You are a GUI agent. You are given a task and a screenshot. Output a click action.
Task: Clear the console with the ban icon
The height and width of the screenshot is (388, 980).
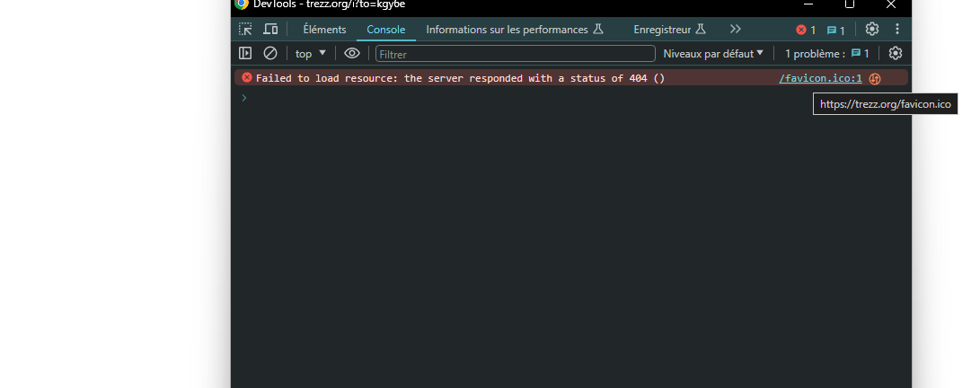270,53
